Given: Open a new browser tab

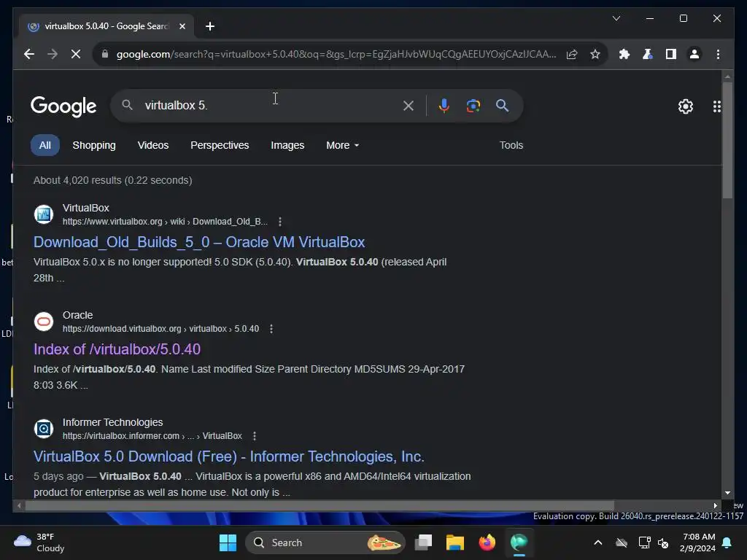Looking at the screenshot, I should [210, 26].
